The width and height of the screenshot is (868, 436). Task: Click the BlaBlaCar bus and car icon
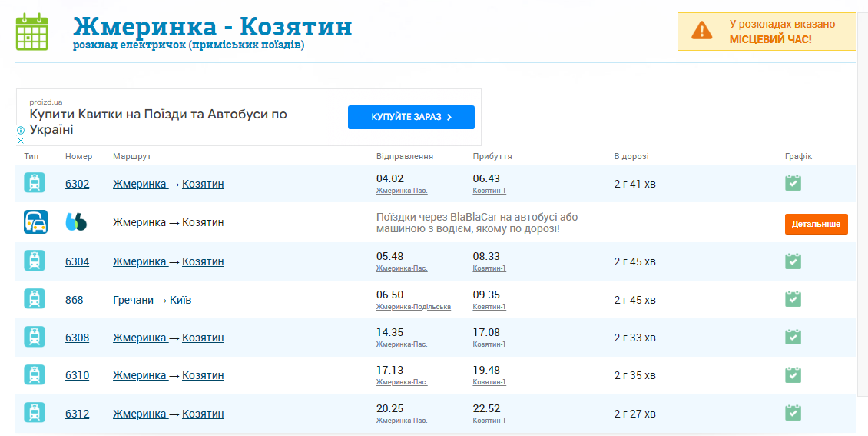[35, 222]
